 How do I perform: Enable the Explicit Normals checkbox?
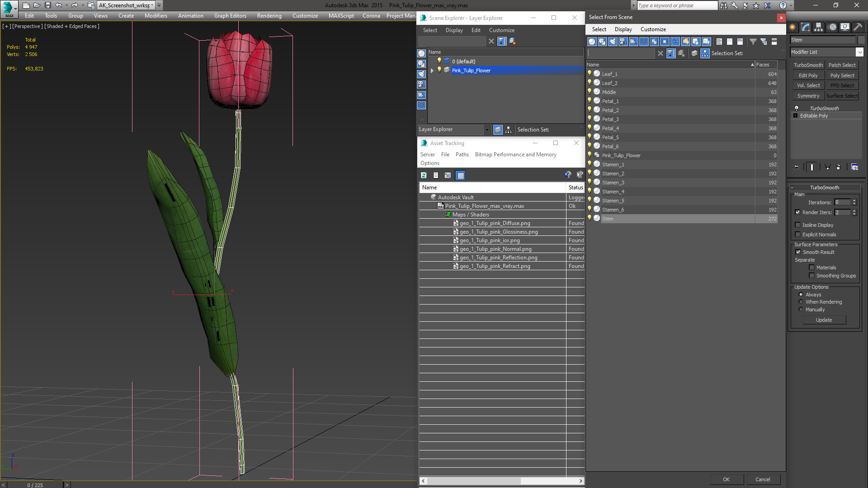(797, 235)
